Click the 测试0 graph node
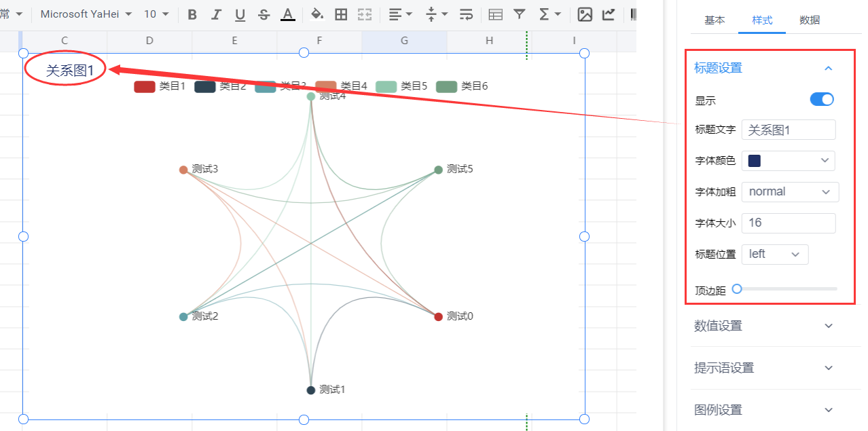The height and width of the screenshot is (431, 868). tap(439, 316)
